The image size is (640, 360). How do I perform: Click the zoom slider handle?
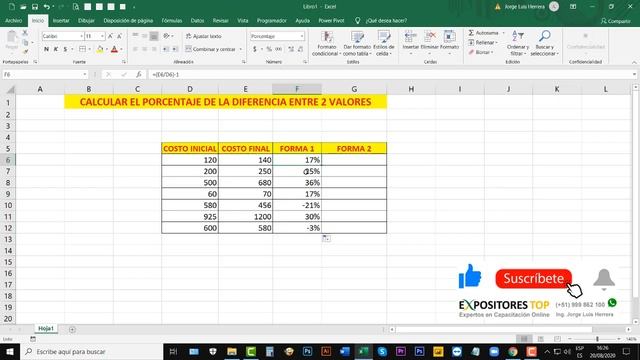[x=597, y=339]
